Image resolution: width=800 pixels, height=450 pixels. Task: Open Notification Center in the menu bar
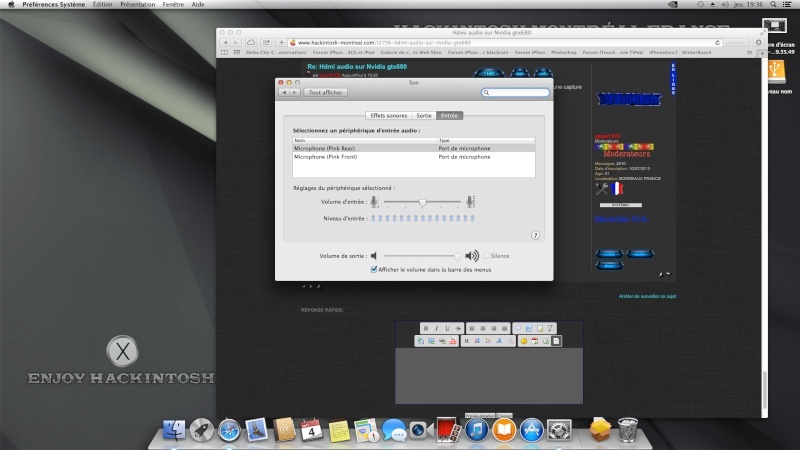coord(787,4)
